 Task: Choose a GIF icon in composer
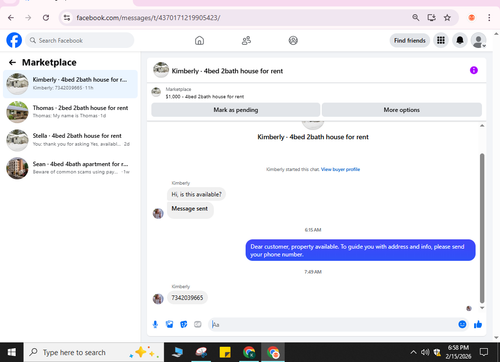tap(198, 324)
